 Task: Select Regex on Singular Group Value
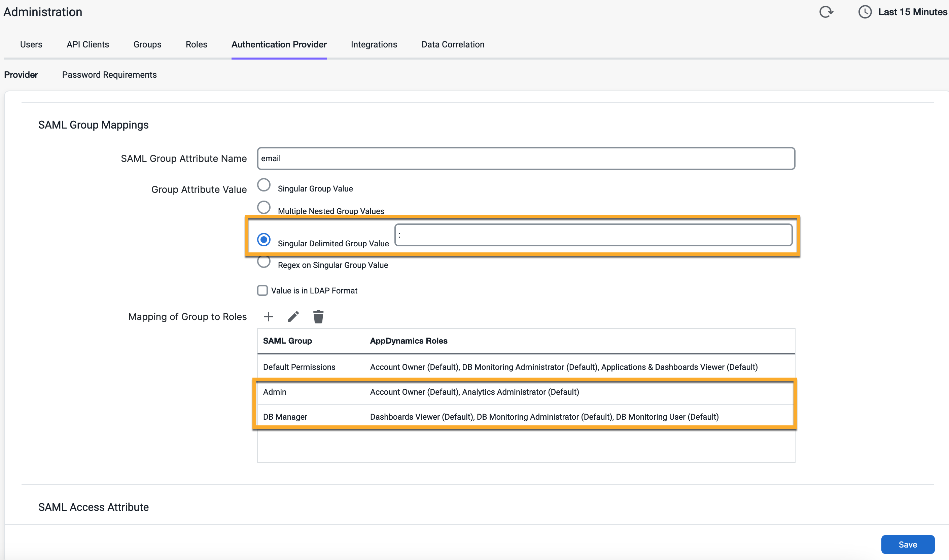pos(264,261)
